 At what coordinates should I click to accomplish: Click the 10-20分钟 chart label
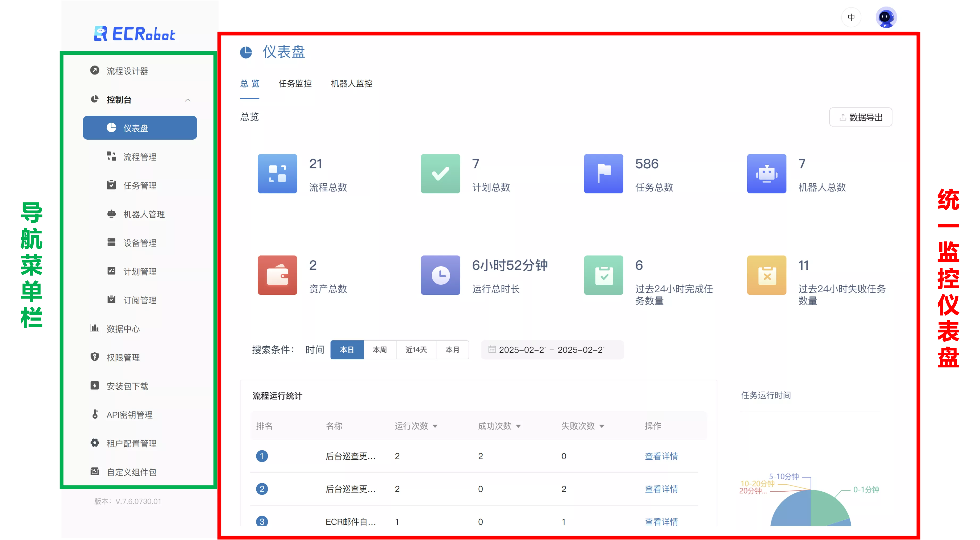click(x=757, y=483)
